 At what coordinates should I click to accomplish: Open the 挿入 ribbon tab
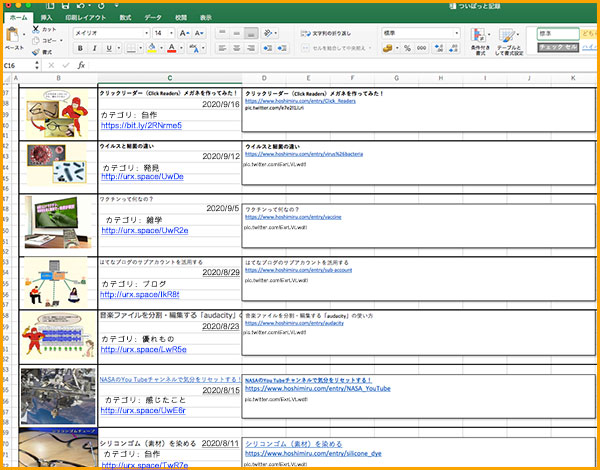click(46, 18)
